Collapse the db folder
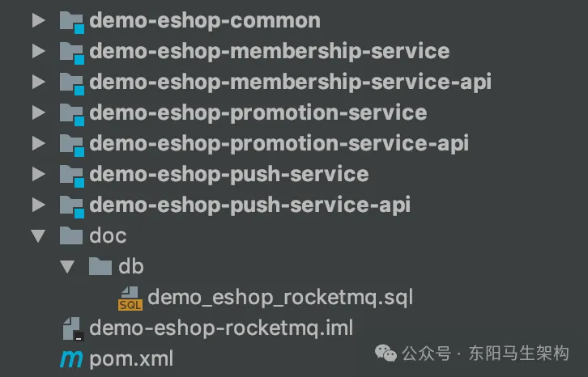The height and width of the screenshot is (377, 588). 67,266
